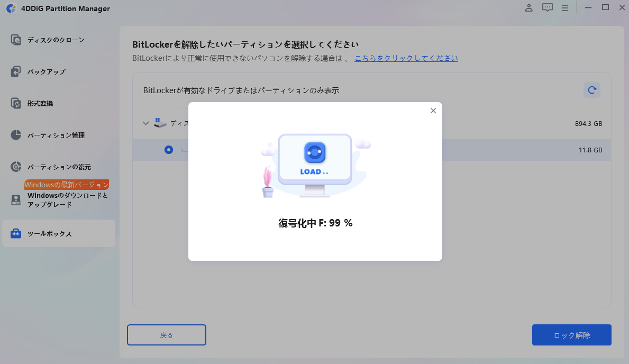This screenshot has height=364, width=629.
Task: Click the 復号化中 progress indicator
Action: point(315,223)
